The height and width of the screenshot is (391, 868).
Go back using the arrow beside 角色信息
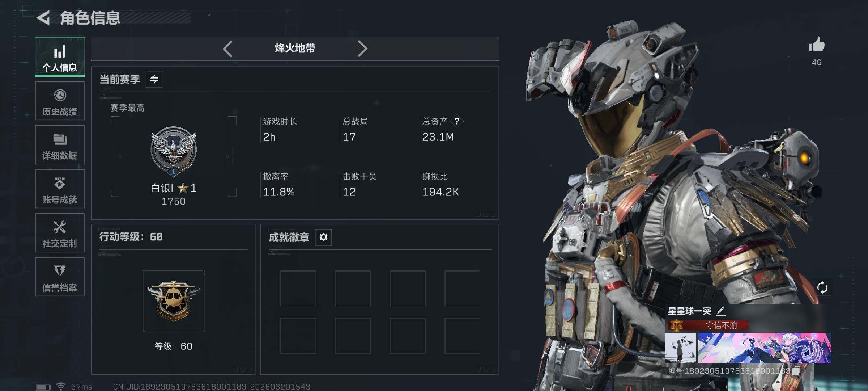(x=43, y=18)
